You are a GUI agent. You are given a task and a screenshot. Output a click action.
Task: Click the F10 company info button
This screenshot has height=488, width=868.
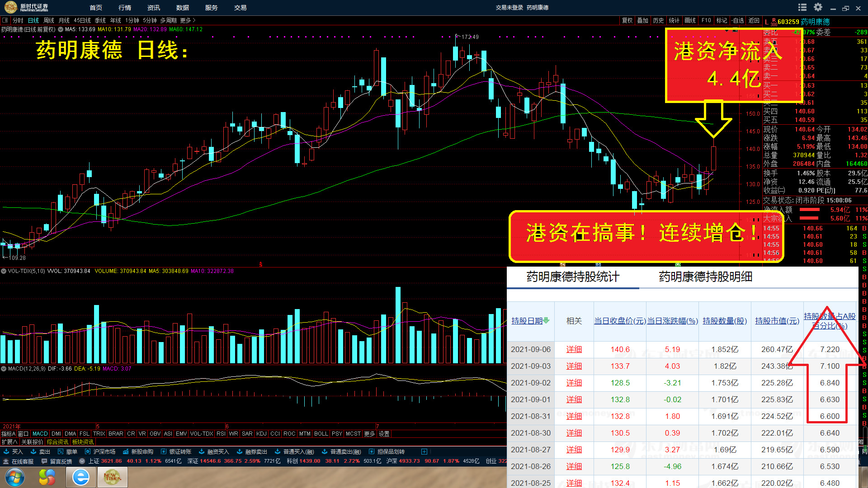coord(706,20)
